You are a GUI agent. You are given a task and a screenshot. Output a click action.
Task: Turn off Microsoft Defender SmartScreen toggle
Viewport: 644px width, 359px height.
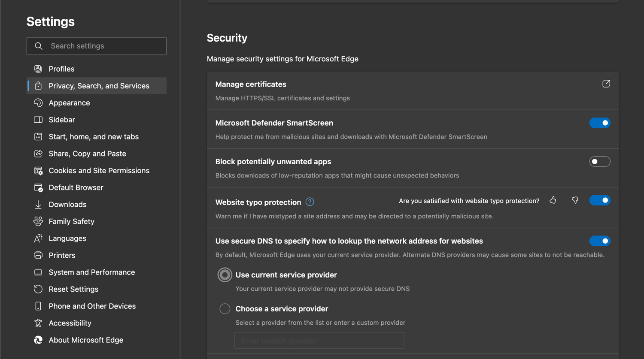pyautogui.click(x=600, y=123)
